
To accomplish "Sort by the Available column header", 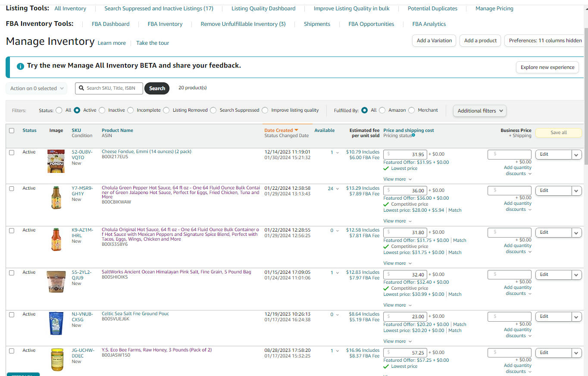I will coord(325,130).
